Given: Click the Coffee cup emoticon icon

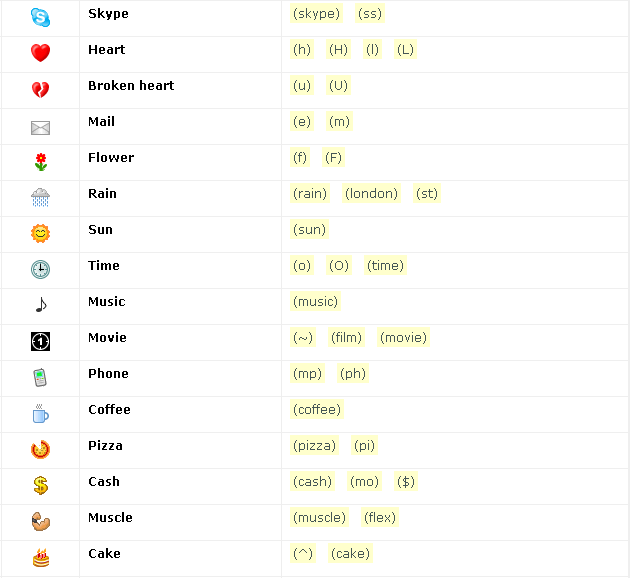Looking at the screenshot, I should [40, 413].
